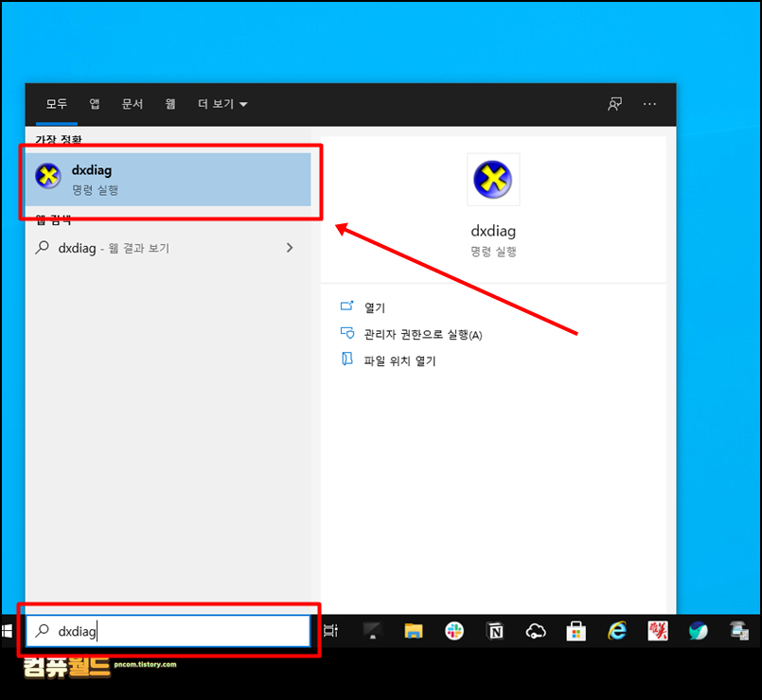This screenshot has height=700, width=762.
Task: Click the large dxdiag icon in the preview pane
Action: point(493,180)
